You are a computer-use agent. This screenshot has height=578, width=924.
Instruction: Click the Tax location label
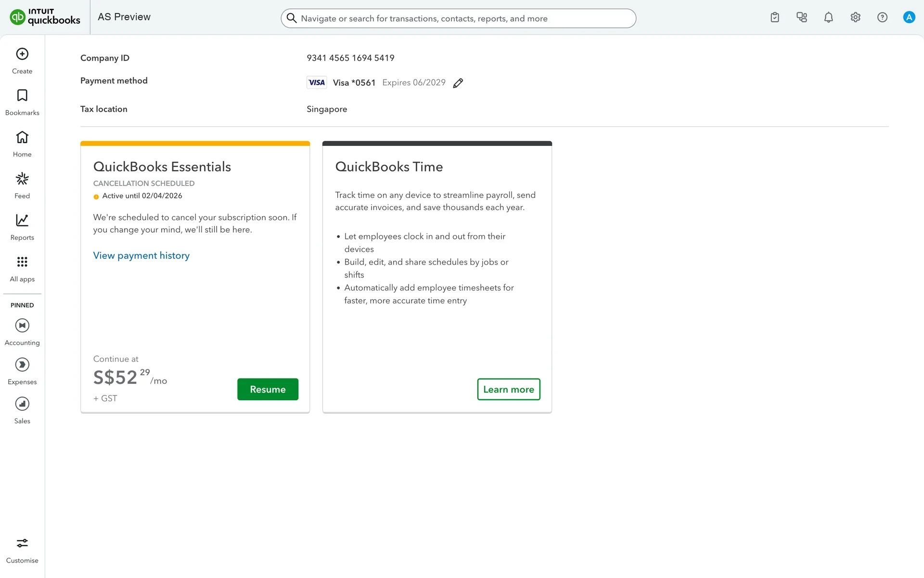pos(104,109)
